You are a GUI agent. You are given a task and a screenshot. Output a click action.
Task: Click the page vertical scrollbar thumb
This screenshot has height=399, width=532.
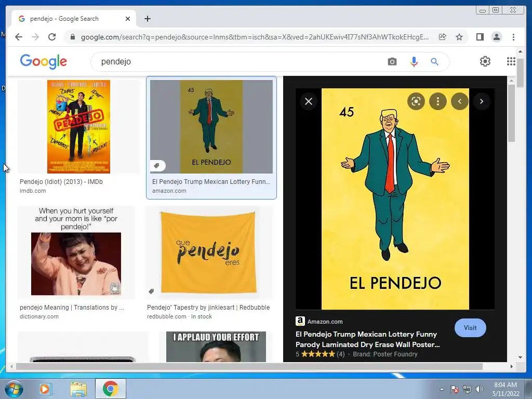click(x=520, y=73)
